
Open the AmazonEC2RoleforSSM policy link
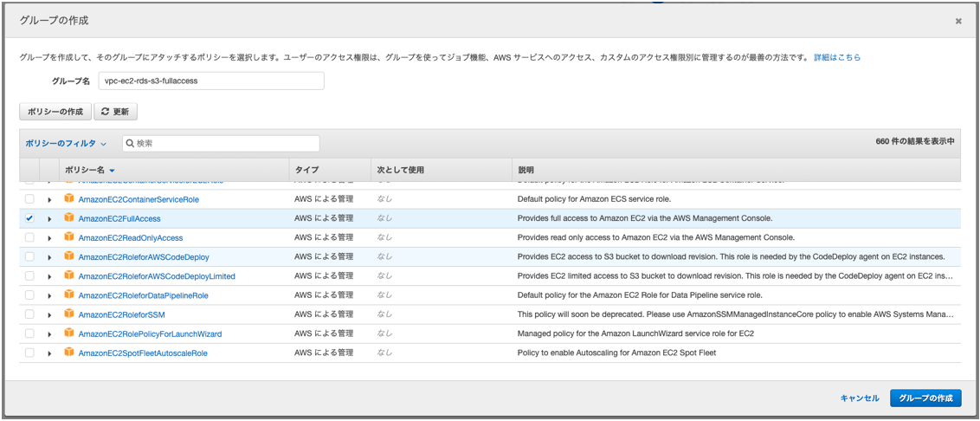[122, 314]
